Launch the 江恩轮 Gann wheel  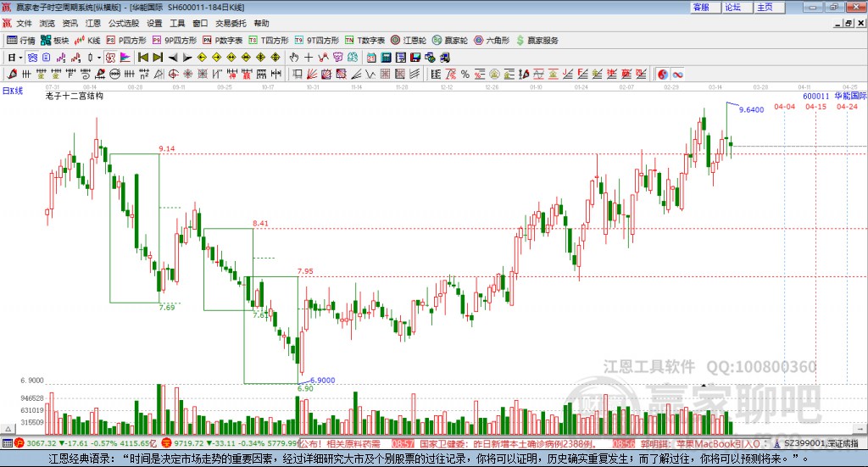click(x=409, y=41)
